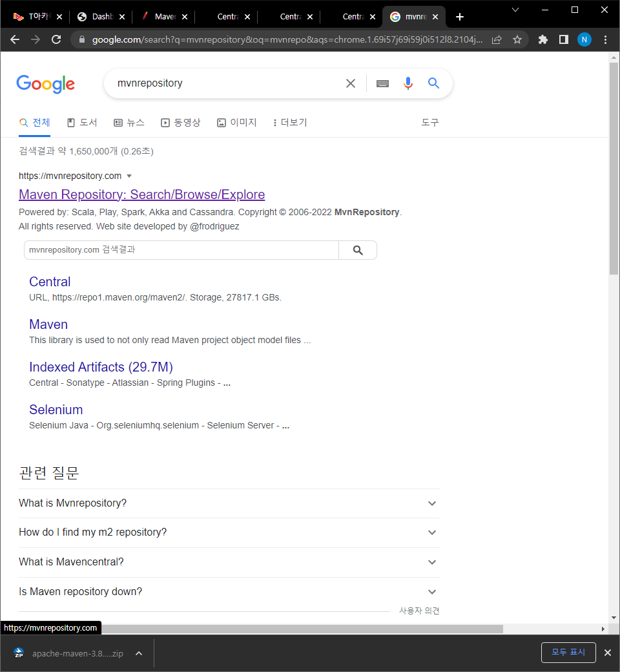Go to Google home via logo
620x672 pixels.
tap(46, 84)
